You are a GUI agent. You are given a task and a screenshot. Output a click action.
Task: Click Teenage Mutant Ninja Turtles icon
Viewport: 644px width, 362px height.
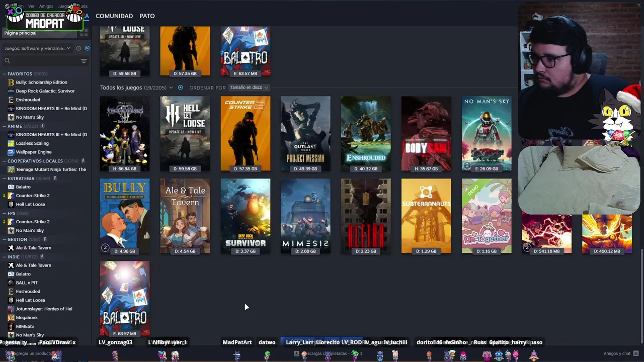(x=11, y=169)
